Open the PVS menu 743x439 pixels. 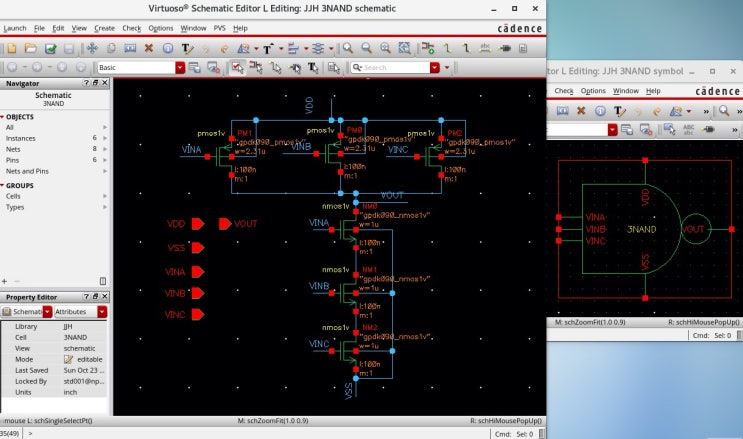pos(218,28)
